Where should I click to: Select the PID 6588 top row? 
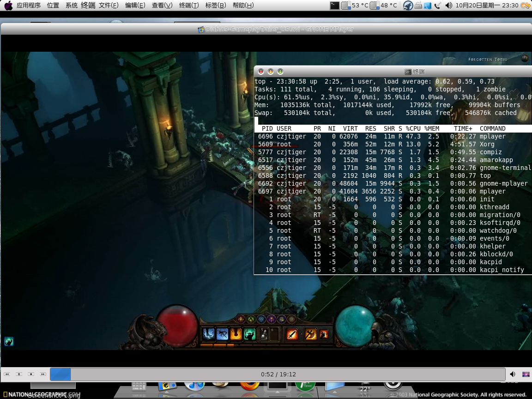coord(393,175)
